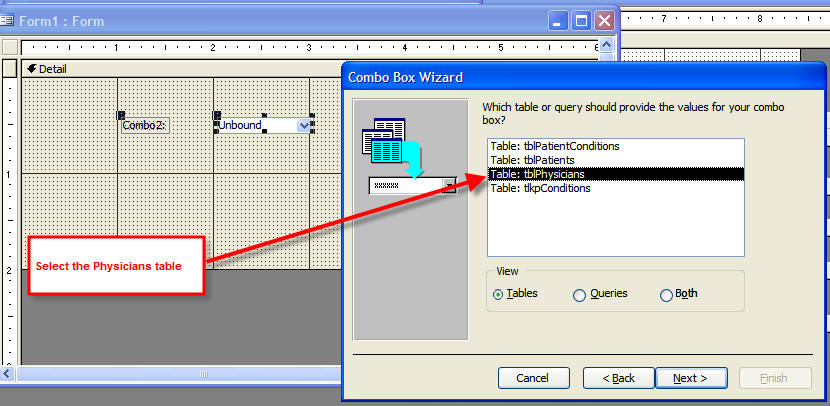This screenshot has height=406, width=830.
Task: Open the Unbound combo box dropdown arrow
Action: click(x=304, y=126)
